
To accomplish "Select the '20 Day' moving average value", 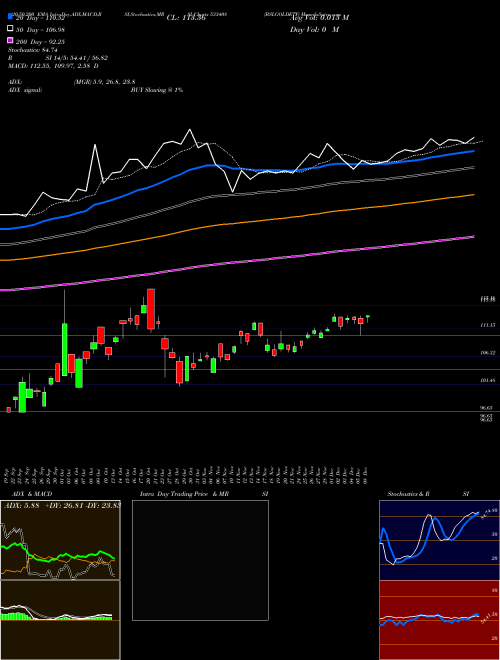I will (40, 18).
